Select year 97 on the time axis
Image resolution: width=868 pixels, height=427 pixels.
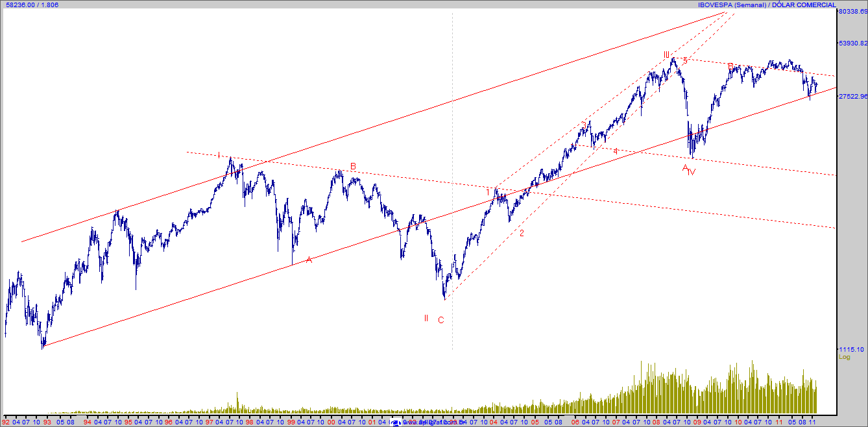209,422
